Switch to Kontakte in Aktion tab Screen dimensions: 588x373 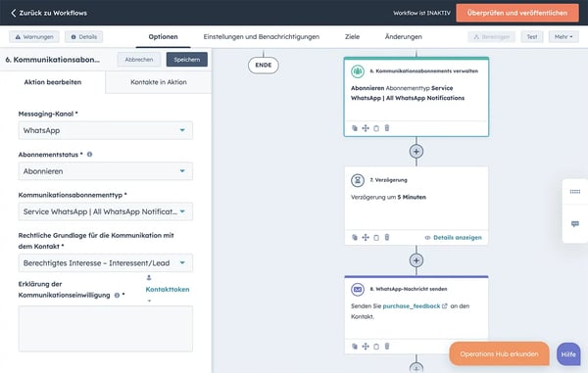point(159,82)
